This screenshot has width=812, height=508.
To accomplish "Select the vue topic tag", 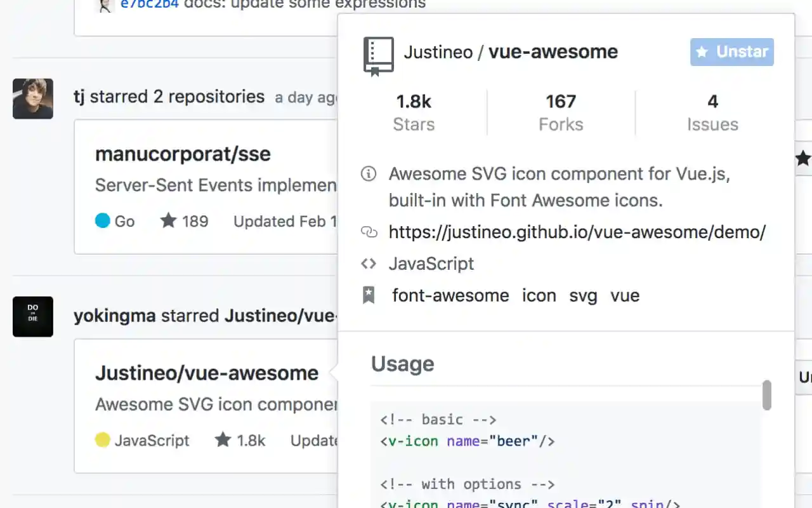I will pos(625,295).
